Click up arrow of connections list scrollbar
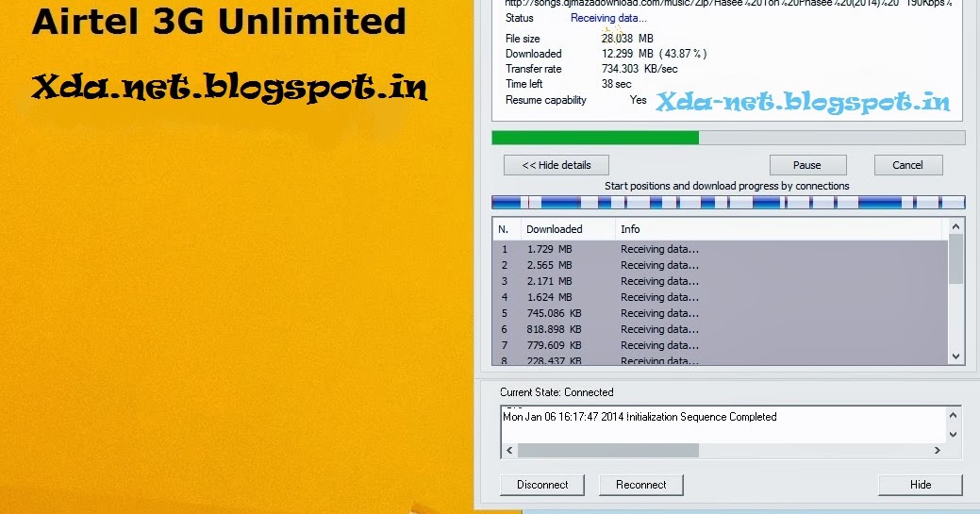The height and width of the screenshot is (514, 980). [x=955, y=226]
